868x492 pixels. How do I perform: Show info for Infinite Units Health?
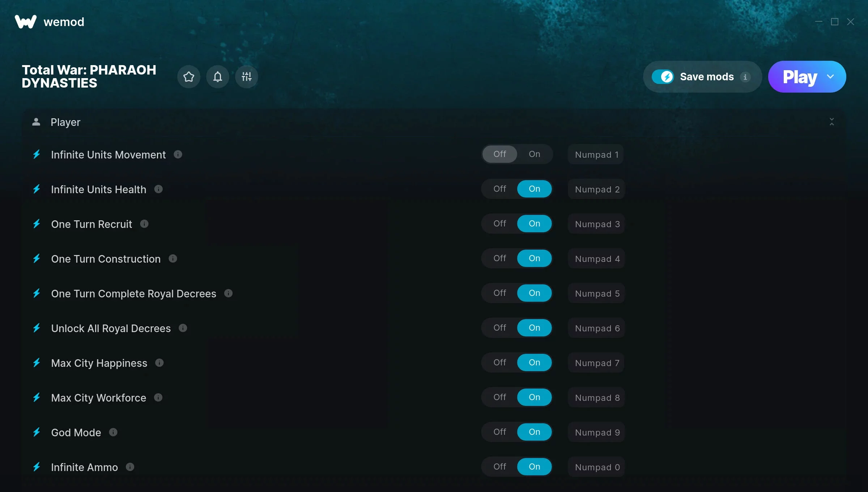coord(158,189)
